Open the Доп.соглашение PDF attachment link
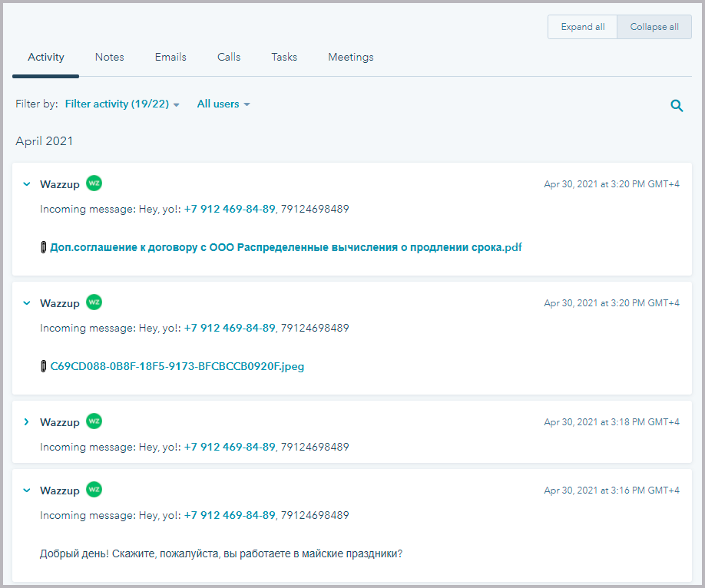Viewport: 705px width, 588px height. pyautogui.click(x=286, y=248)
